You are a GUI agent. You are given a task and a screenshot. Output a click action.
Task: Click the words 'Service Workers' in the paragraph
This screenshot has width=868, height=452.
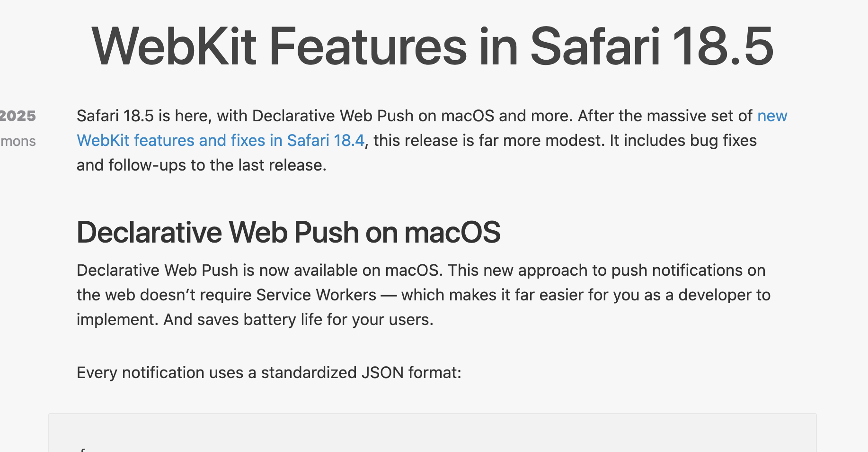tap(316, 295)
